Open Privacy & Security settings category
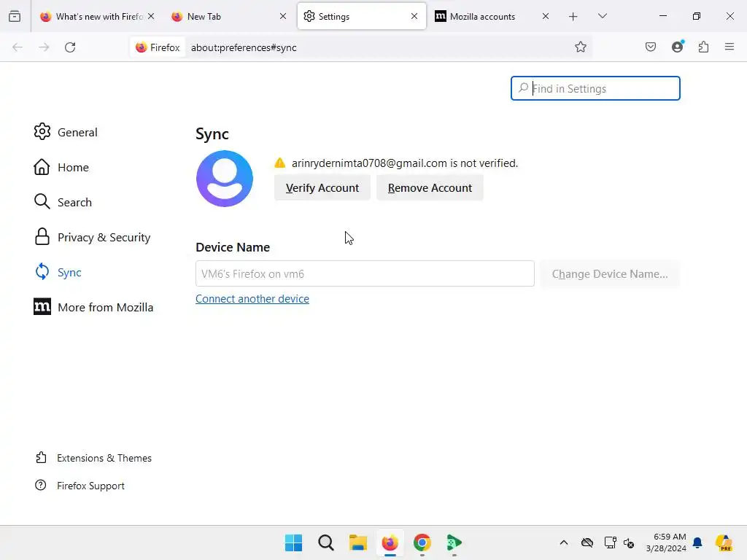 (92, 237)
